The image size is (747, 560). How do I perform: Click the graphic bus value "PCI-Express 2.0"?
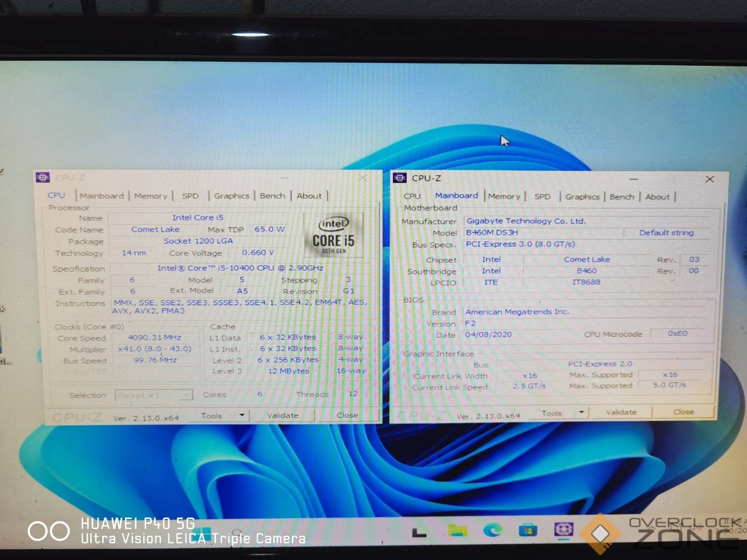tap(600, 364)
